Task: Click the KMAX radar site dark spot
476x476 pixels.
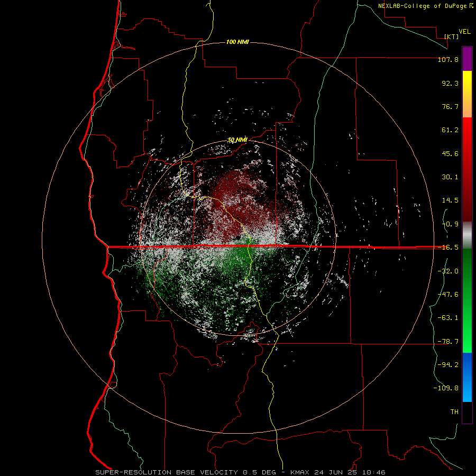Action: [x=238, y=237]
